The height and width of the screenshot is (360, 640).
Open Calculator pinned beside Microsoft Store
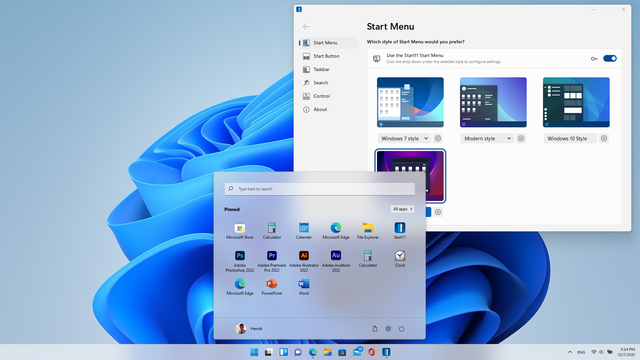click(x=272, y=231)
